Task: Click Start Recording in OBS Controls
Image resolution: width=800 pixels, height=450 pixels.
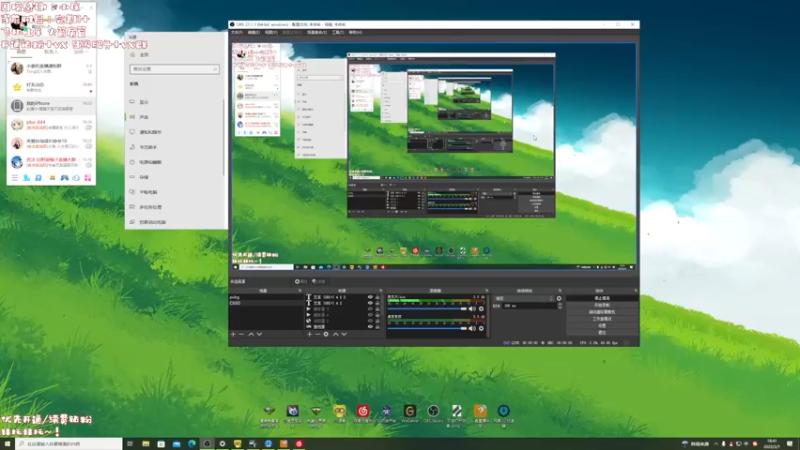Action: 602,305
